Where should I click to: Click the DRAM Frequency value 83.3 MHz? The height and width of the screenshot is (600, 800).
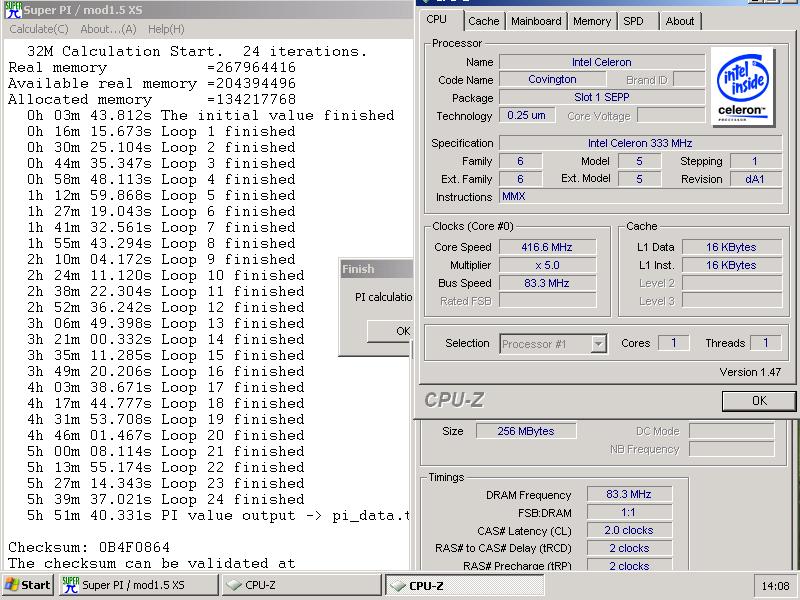point(629,494)
